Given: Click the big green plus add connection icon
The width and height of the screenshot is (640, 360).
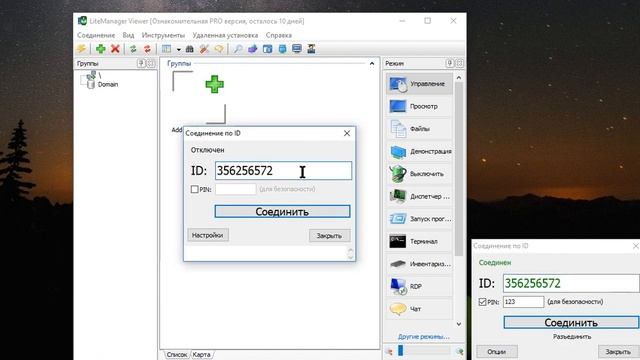Looking at the screenshot, I should pos(214,84).
